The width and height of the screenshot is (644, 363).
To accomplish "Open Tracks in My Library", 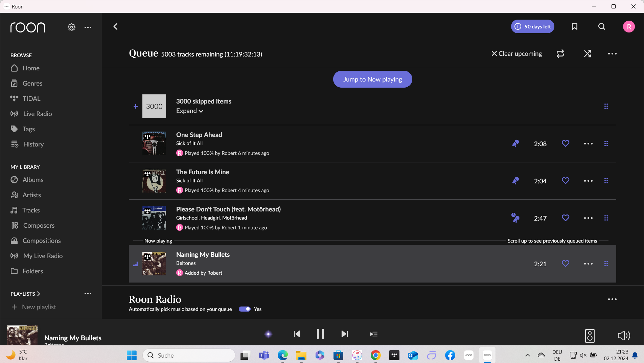I will (25, 210).
